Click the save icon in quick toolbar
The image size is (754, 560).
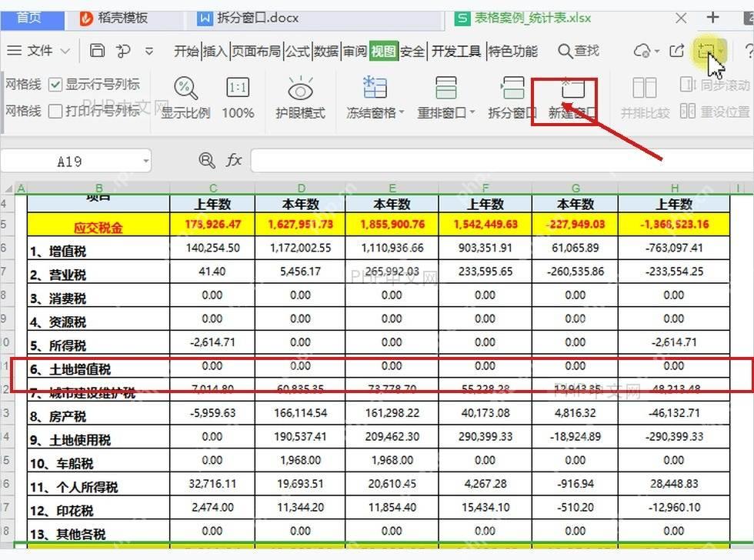click(97, 51)
